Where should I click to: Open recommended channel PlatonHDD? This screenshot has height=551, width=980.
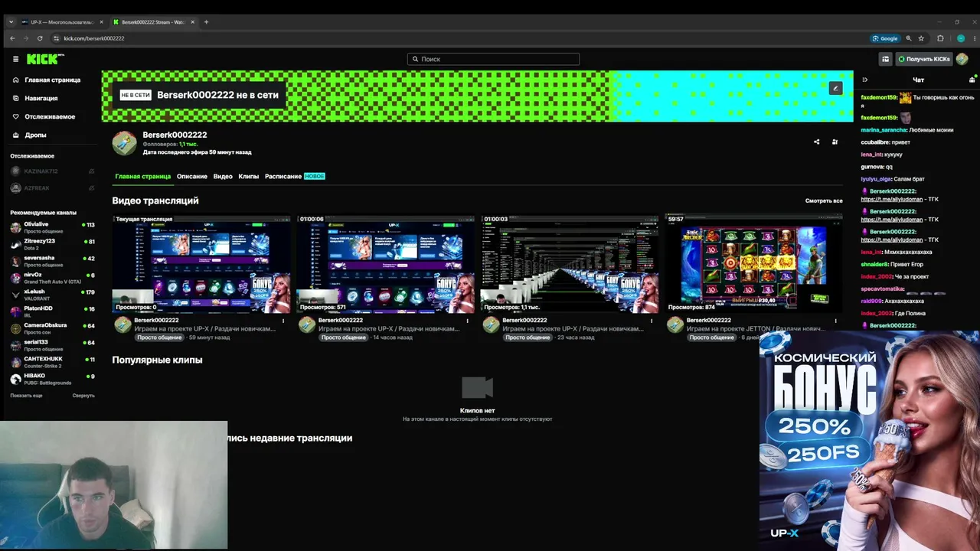52,311
